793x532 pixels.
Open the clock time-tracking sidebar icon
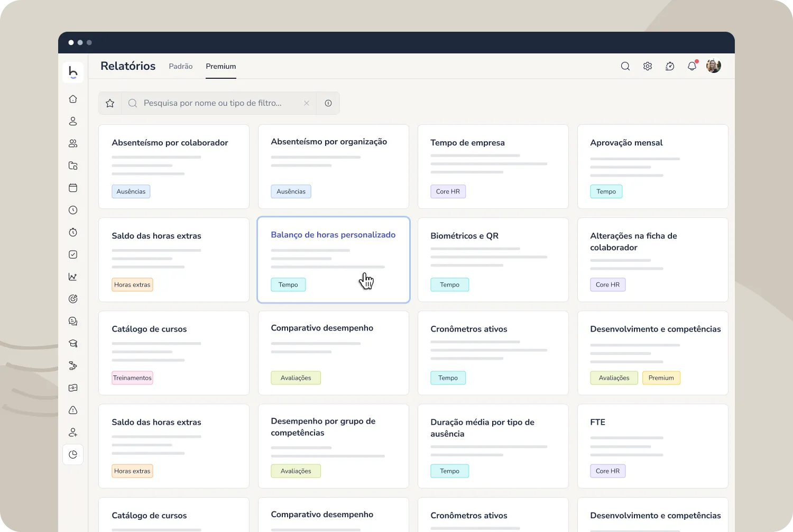(73, 210)
